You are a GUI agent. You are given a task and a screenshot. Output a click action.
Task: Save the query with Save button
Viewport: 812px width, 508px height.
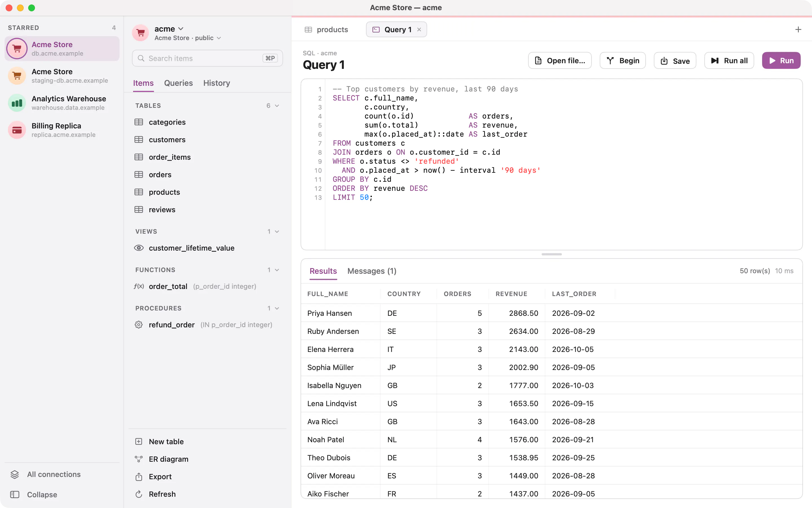[675, 60]
